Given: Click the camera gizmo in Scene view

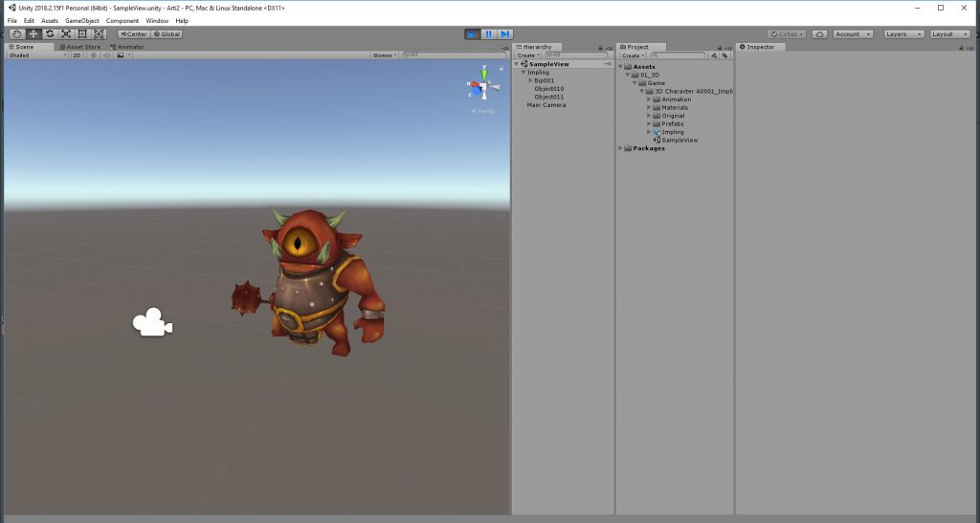Looking at the screenshot, I should pyautogui.click(x=152, y=322).
